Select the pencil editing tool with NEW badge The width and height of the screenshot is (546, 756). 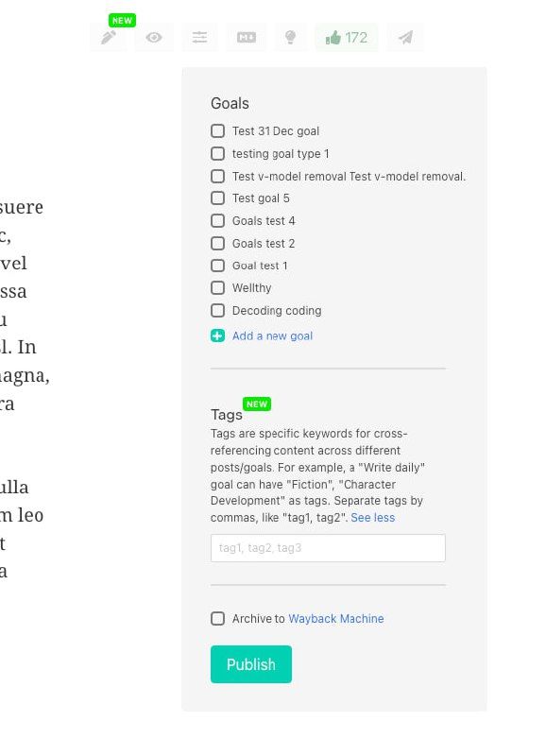pos(110,38)
